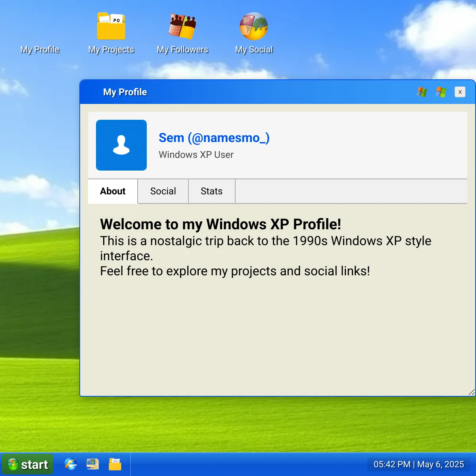Click the Windows flag icon next to close button
Image resolution: width=476 pixels, height=476 pixels.
[x=441, y=92]
